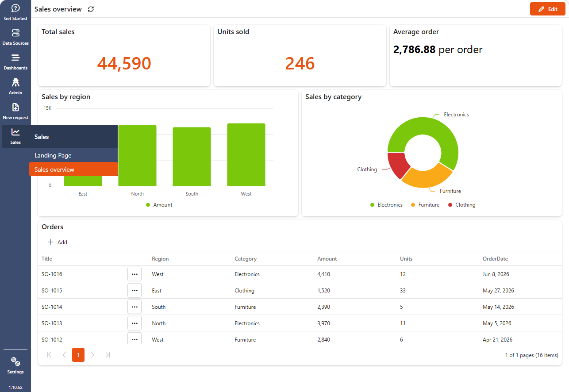Image resolution: width=569 pixels, height=392 pixels.
Task: Select Sales overview in the flyout menu
Action: (73, 169)
